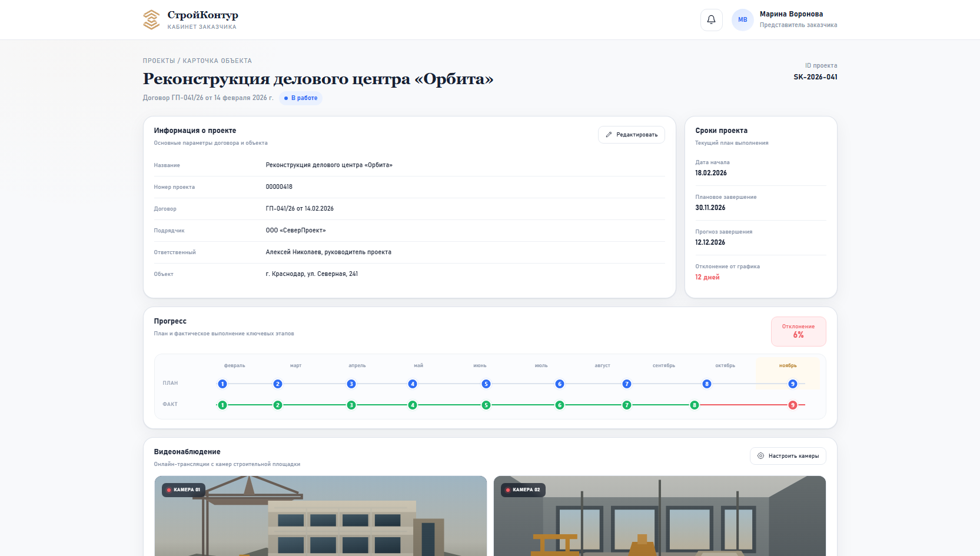Select green fact milestone 5
This screenshot has height=556, width=980.
click(486, 405)
